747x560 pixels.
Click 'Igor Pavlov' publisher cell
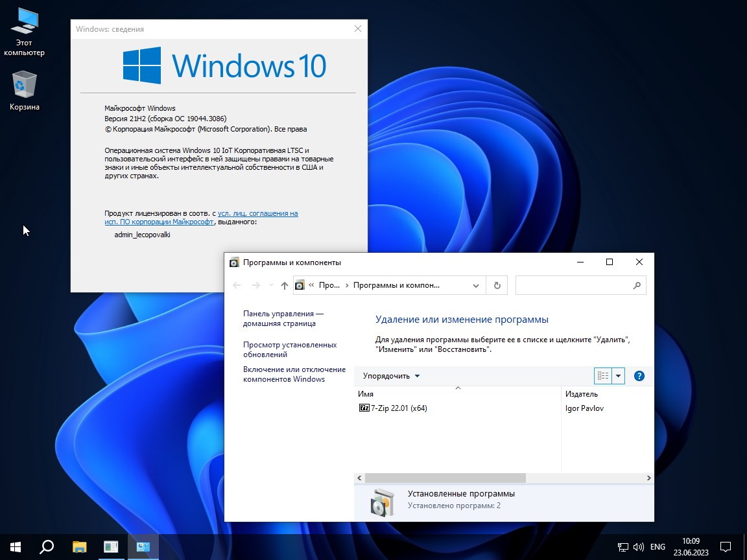click(584, 408)
